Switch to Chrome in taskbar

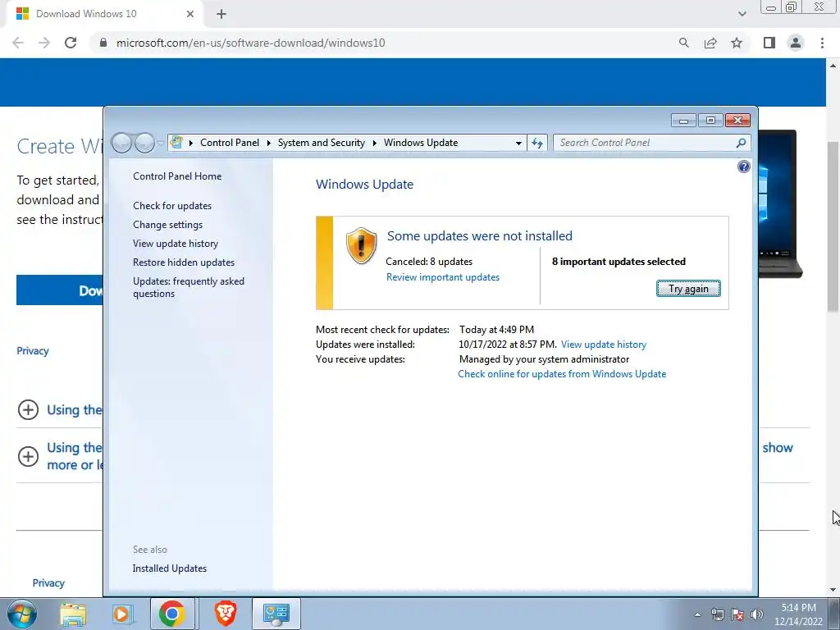click(x=172, y=614)
